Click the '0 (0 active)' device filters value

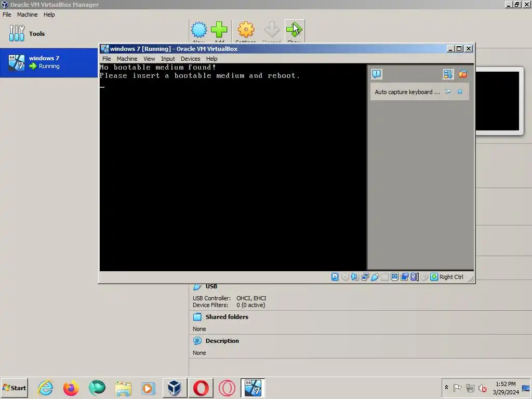[251, 305]
